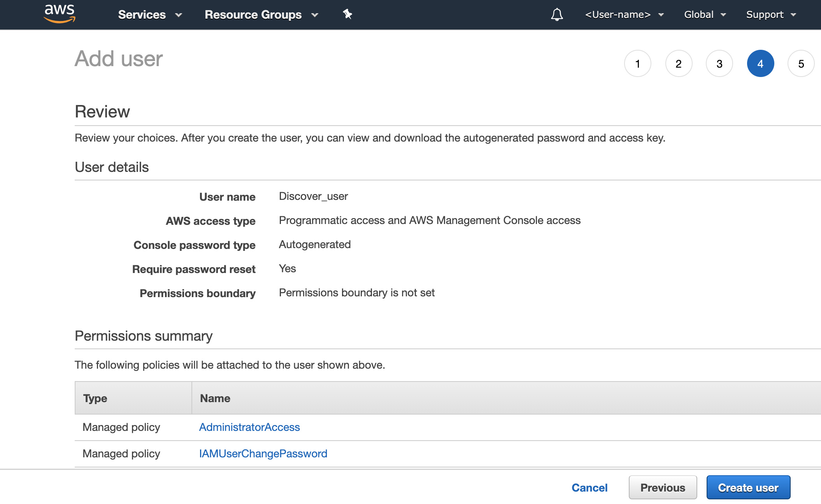Open the Services menu
The height and width of the screenshot is (504, 821).
[150, 15]
